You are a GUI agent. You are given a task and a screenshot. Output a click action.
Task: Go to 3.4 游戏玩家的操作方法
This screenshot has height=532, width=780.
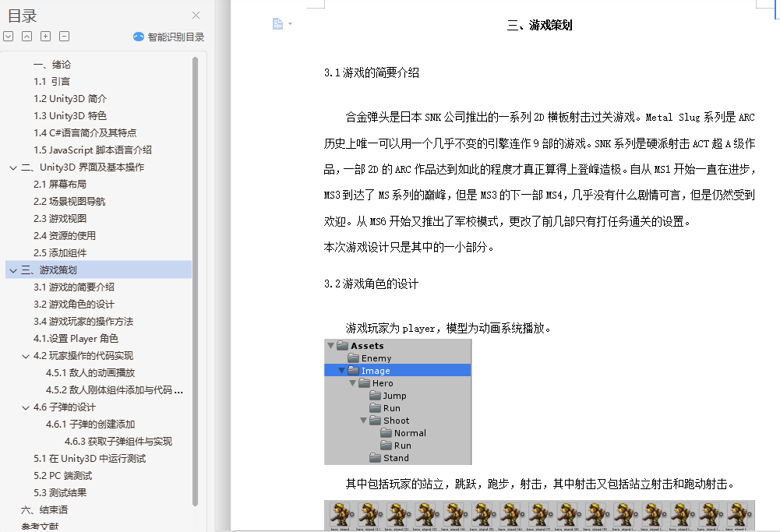(x=83, y=322)
